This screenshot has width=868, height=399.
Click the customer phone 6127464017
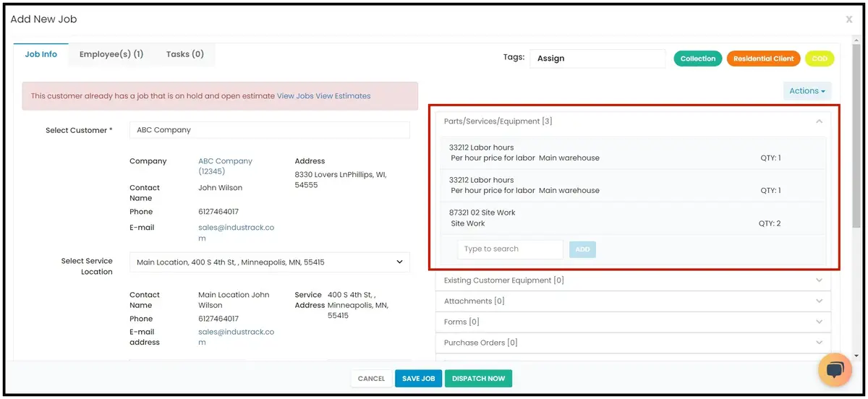[x=218, y=212]
